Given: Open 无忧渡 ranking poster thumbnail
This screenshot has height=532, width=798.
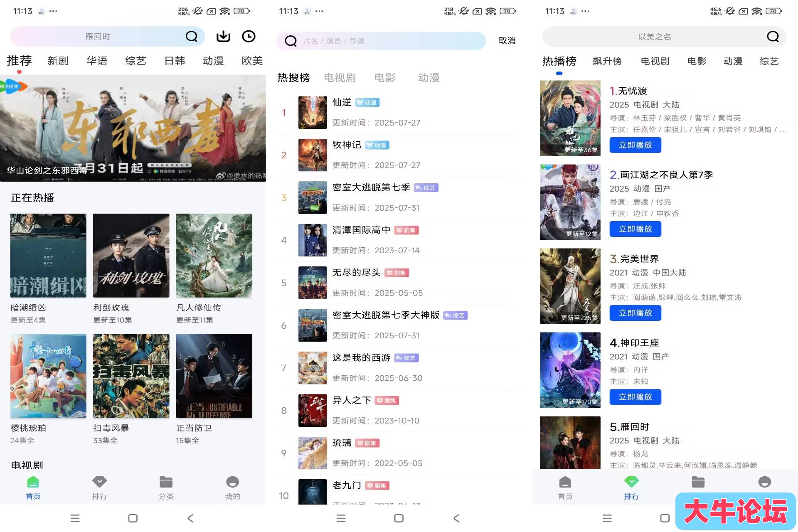Looking at the screenshot, I should point(570,118).
